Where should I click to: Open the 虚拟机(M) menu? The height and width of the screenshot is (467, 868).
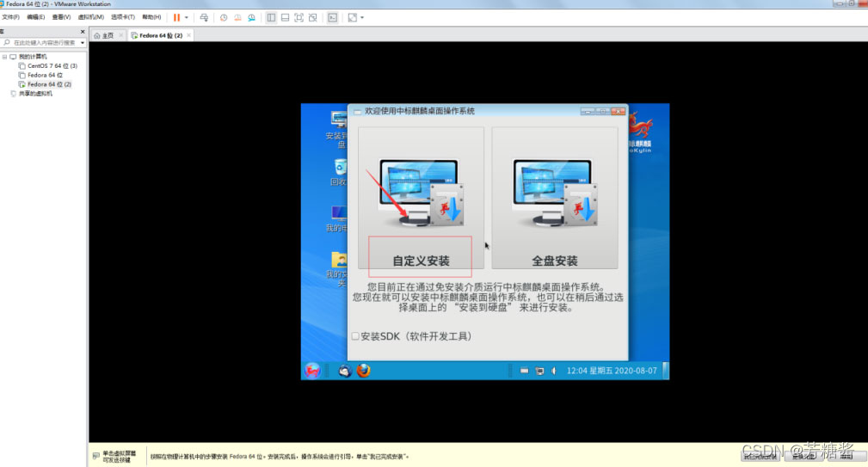pyautogui.click(x=91, y=17)
